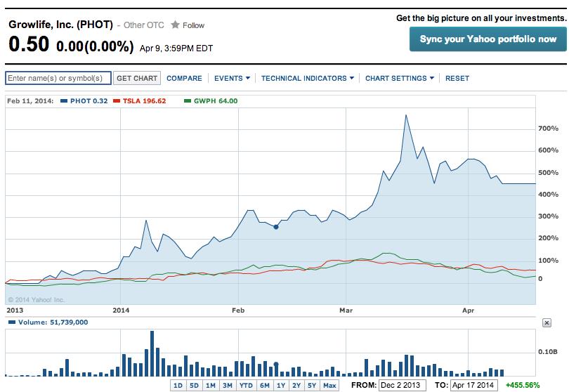
Task: Click the Growlife, Inc. (PHOT) title
Action: point(61,25)
